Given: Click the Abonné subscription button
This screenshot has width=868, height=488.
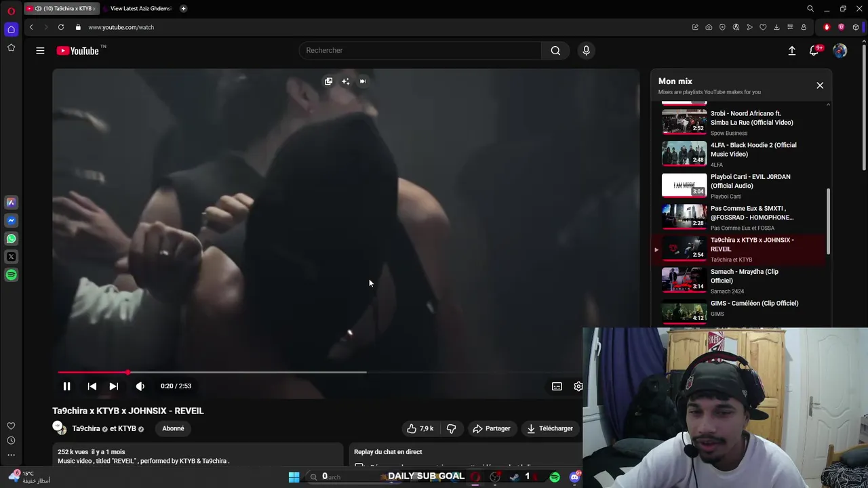Looking at the screenshot, I should point(173,428).
